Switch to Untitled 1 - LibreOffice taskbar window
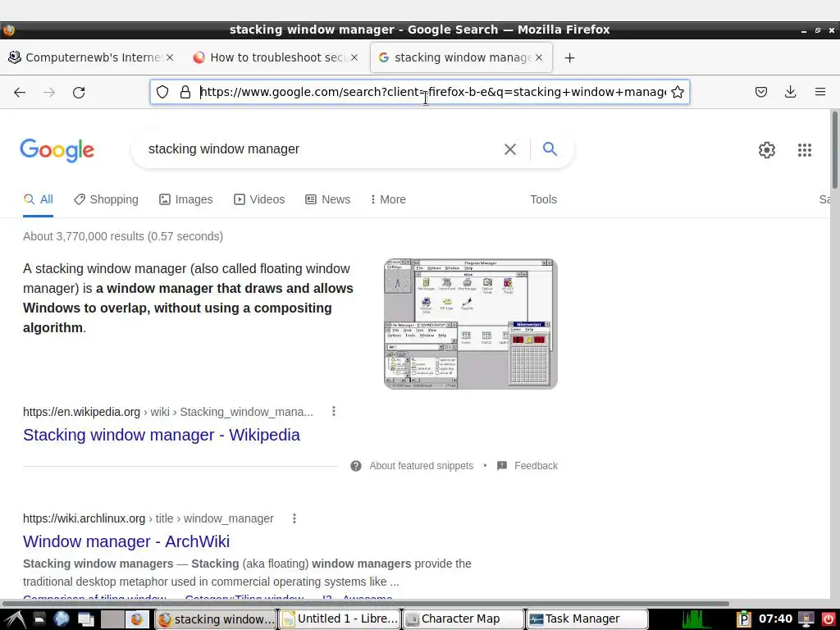 (x=340, y=619)
